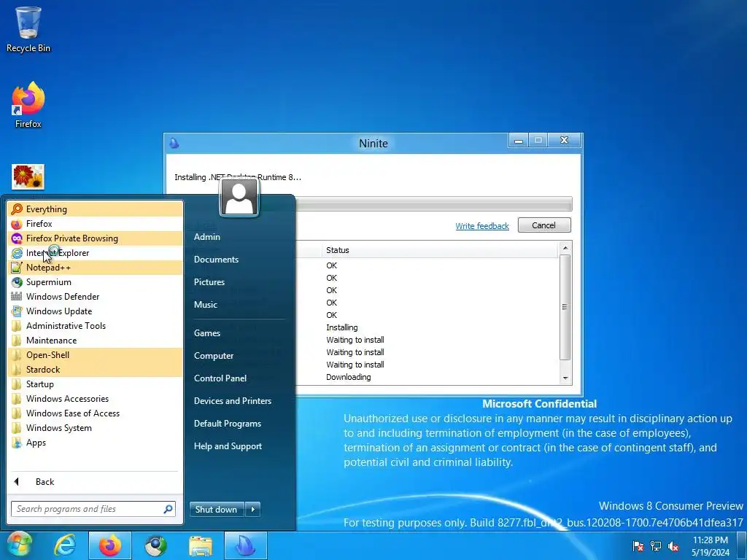
Task: Open Supermium taskbar icon
Action: 156,545
